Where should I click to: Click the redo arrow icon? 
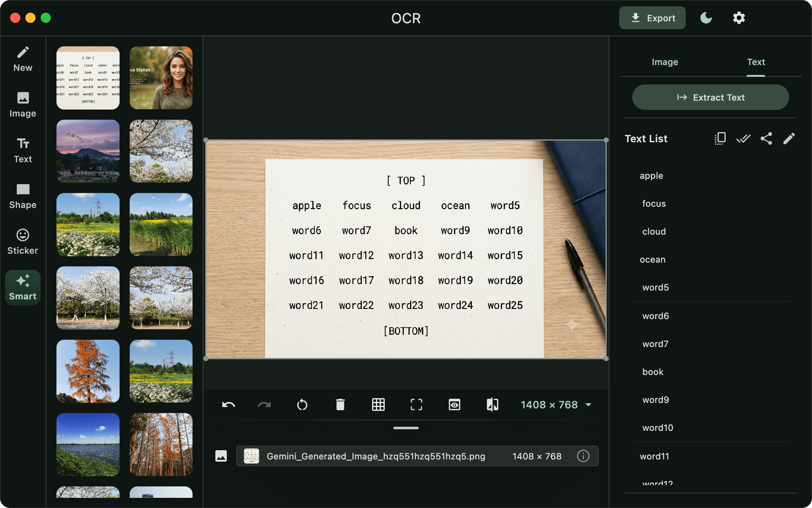coord(264,404)
